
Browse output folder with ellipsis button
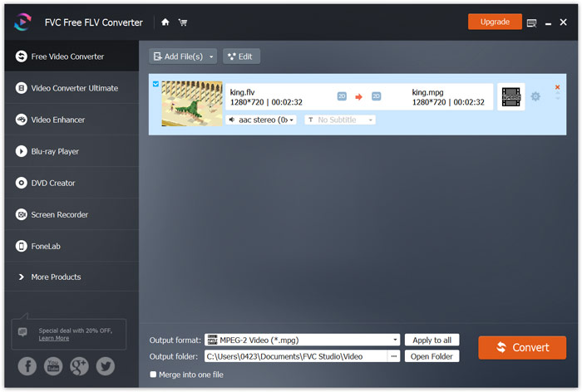393,356
